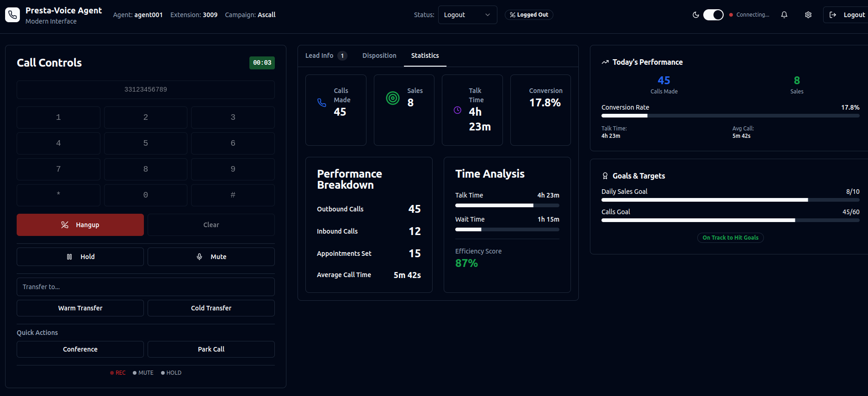Click the Sales target icon
This screenshot has width=868, height=396.
coord(393,98)
